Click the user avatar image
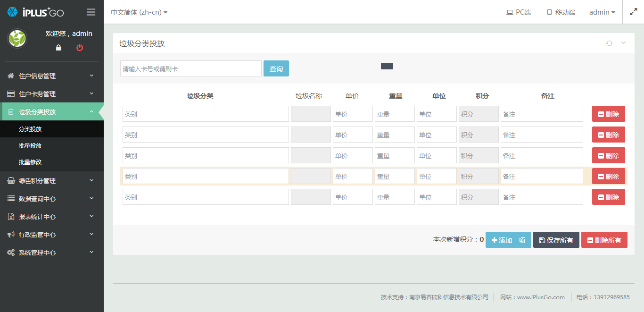The image size is (644, 312). pos(17,39)
